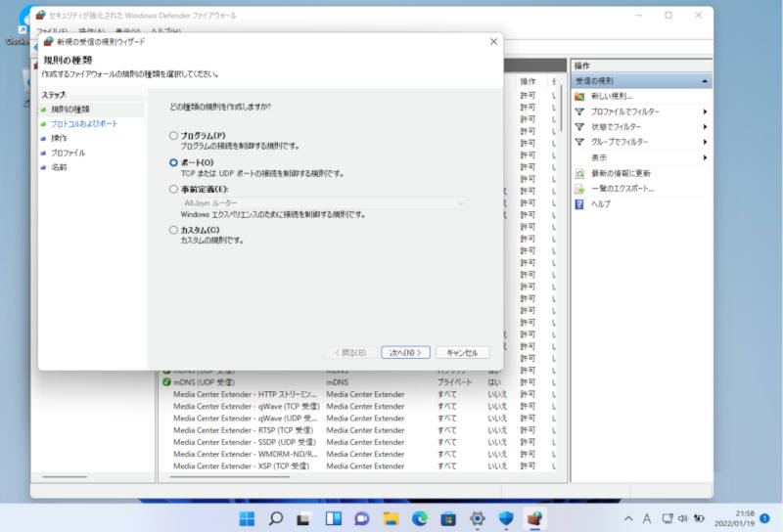The image size is (783, 532).
Task: Open the Windows Start menu
Action: [x=247, y=519]
